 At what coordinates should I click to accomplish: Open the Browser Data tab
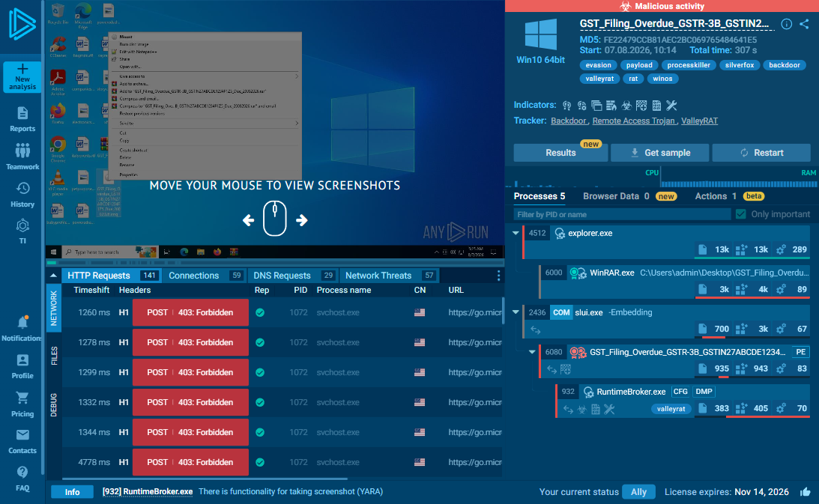629,196
